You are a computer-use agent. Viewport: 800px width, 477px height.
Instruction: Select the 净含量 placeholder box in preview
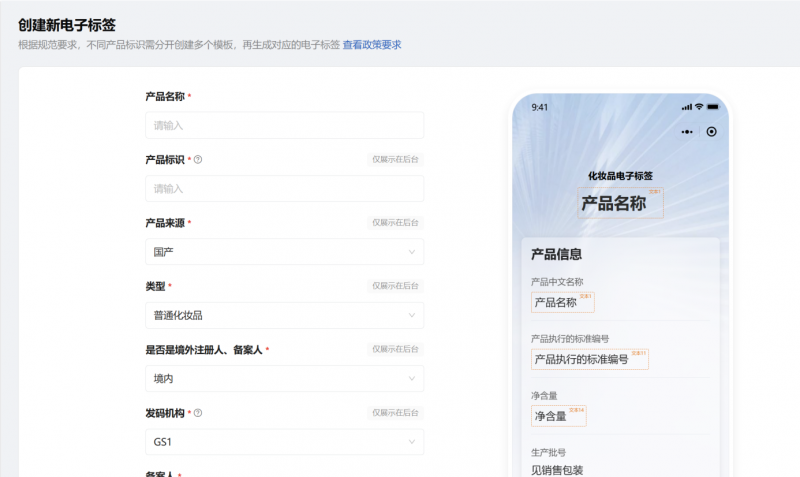pos(558,416)
